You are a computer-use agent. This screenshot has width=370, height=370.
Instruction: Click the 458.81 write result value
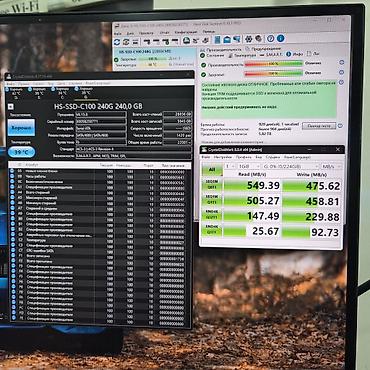click(x=323, y=201)
